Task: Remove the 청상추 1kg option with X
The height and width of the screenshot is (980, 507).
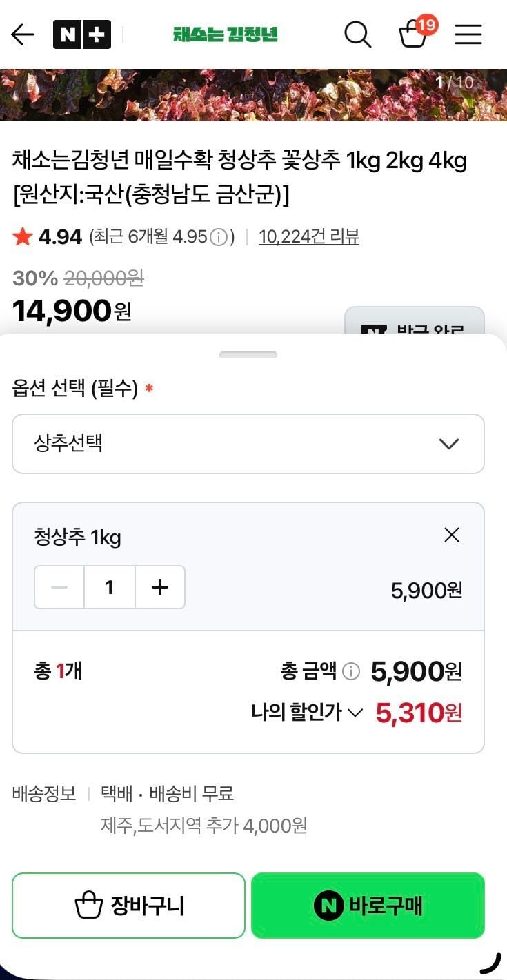Action: (452, 535)
